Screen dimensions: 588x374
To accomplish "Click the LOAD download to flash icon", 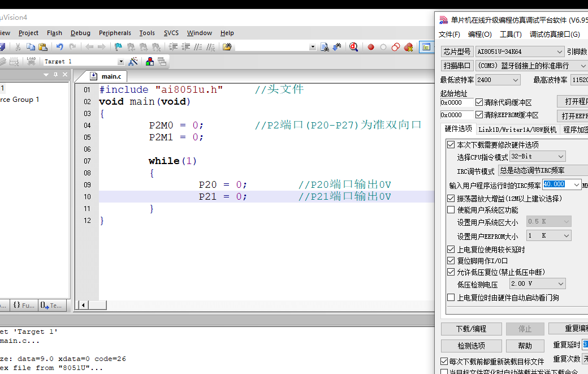I will tap(31, 61).
